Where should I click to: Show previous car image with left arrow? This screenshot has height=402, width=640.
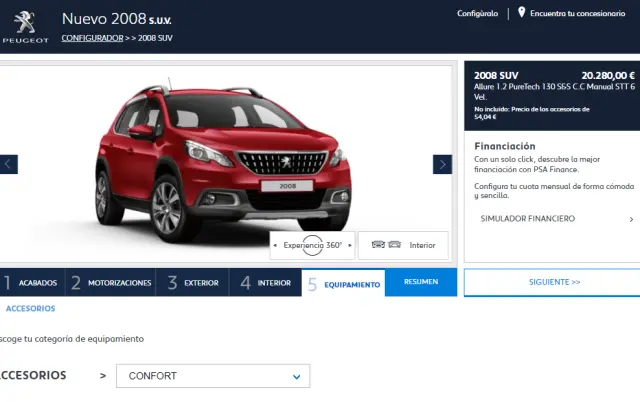[9, 164]
